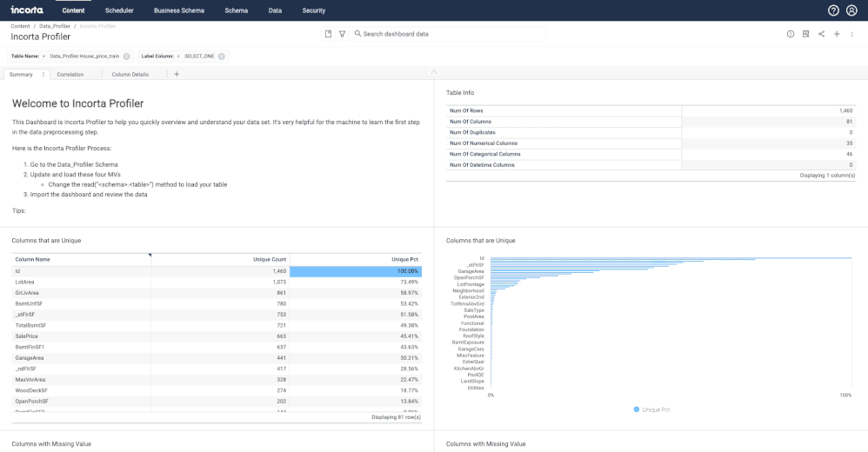Open the help icon in top bar
The height and width of the screenshot is (452, 868).
[833, 10]
